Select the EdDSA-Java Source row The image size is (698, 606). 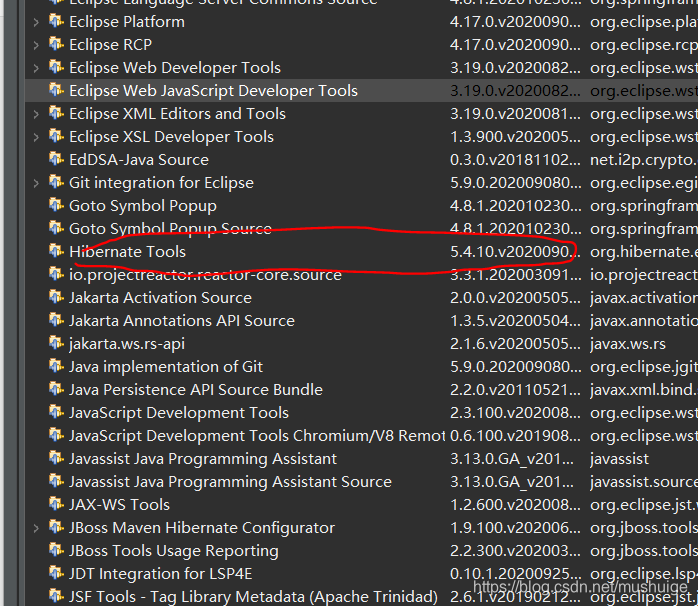[361, 160]
